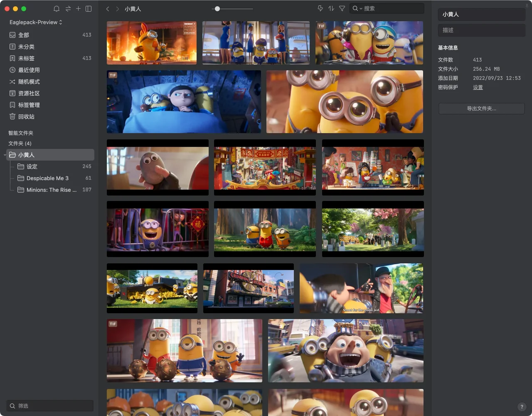
Task: Open the sort order arrows icon
Action: tap(331, 8)
